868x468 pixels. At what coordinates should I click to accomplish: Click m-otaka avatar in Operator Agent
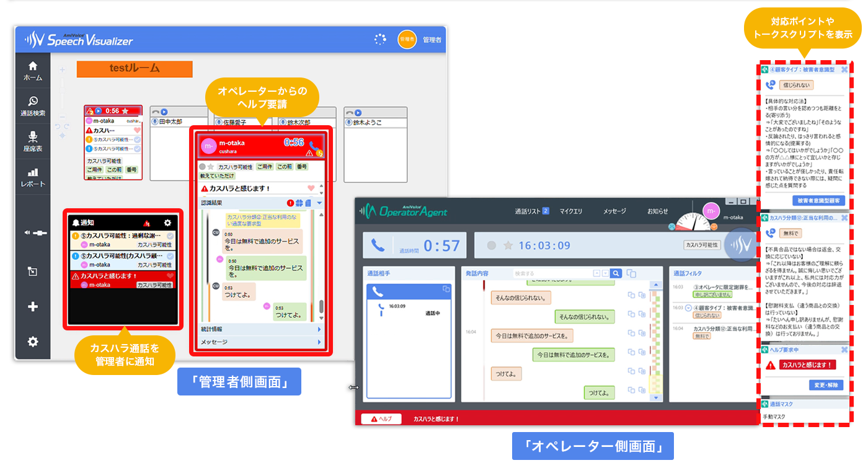tap(711, 212)
